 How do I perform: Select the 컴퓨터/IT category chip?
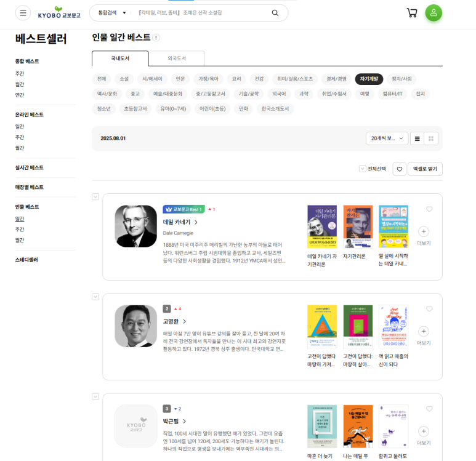[x=392, y=94]
